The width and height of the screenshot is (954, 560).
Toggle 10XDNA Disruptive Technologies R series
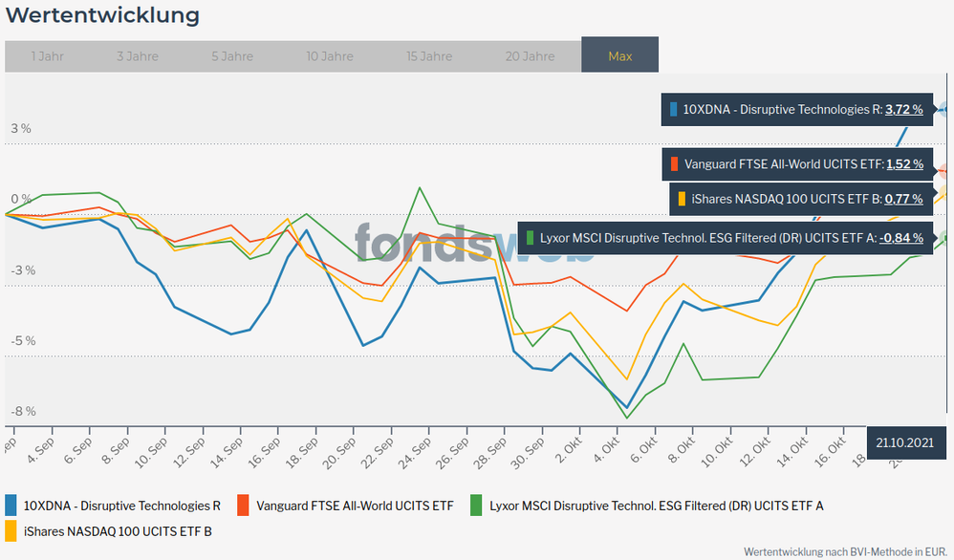point(121,506)
